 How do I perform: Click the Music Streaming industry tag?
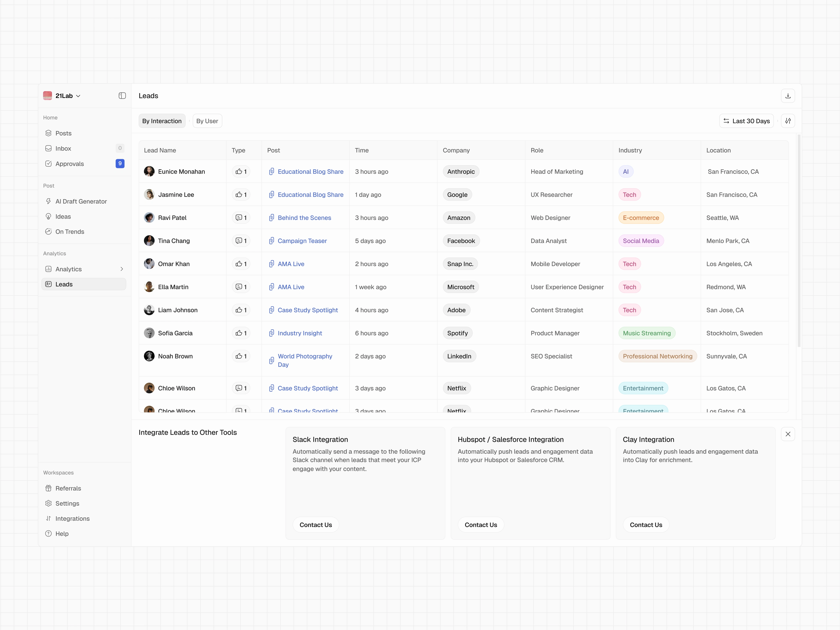coord(646,333)
